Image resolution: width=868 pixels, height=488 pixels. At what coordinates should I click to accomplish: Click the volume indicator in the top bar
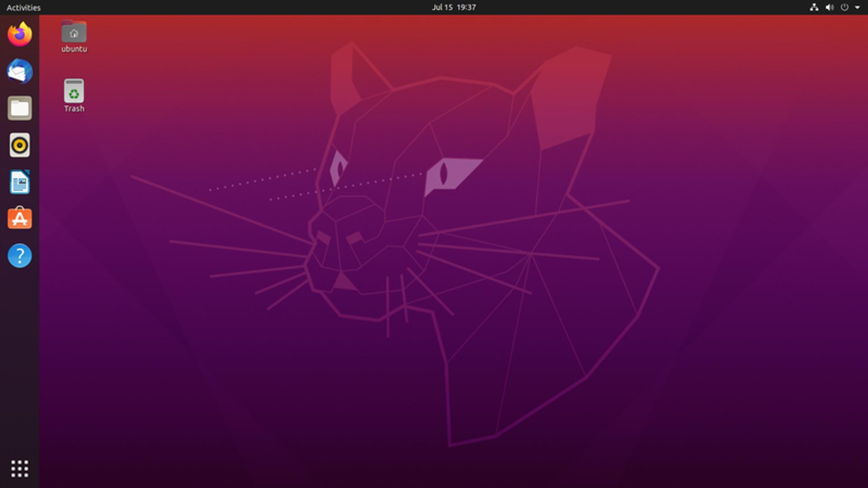tap(829, 7)
